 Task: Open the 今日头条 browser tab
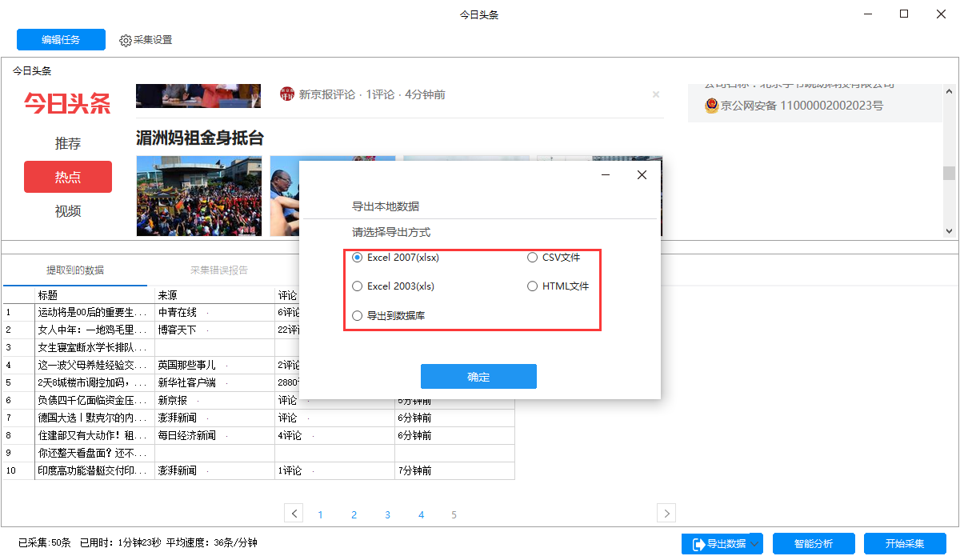(x=32, y=71)
